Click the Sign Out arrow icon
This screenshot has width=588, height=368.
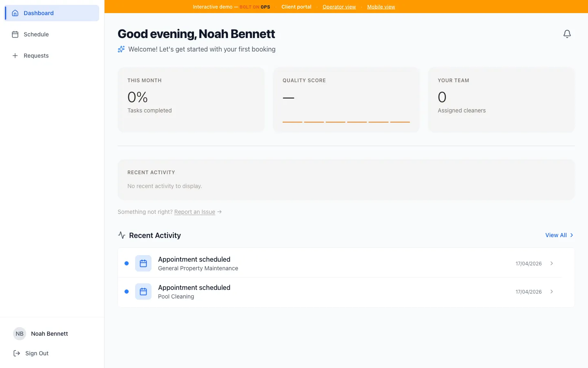coord(17,353)
